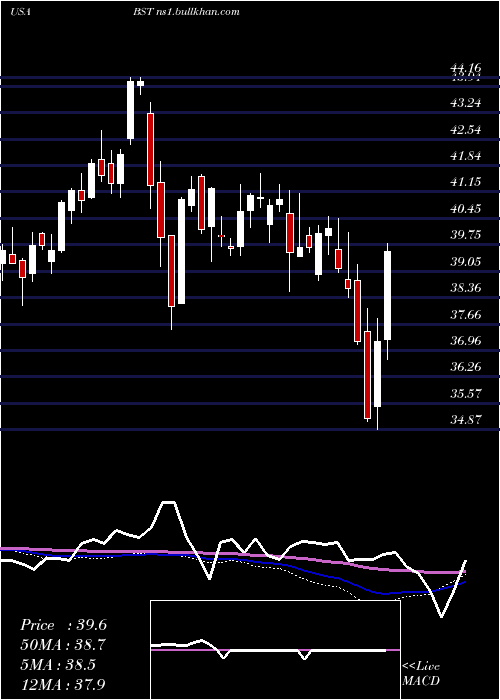Image resolution: width=500 pixels, height=700 pixels.
Task: Select the tallest white candle near 44.16
Action: [130, 110]
